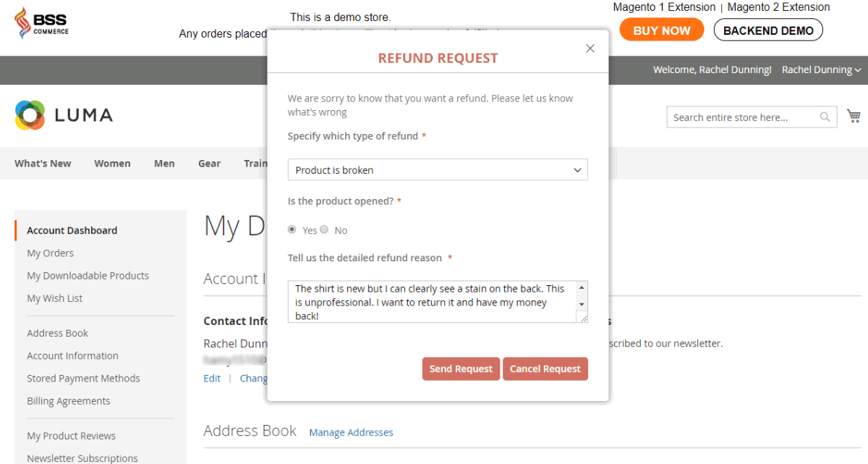
Task: Open the refund type dropdown
Action: [x=438, y=170]
